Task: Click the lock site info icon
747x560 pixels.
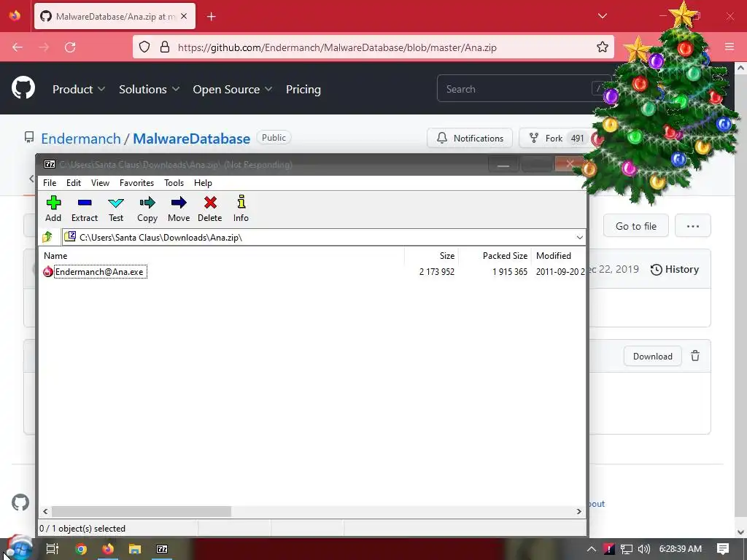Action: (x=165, y=47)
